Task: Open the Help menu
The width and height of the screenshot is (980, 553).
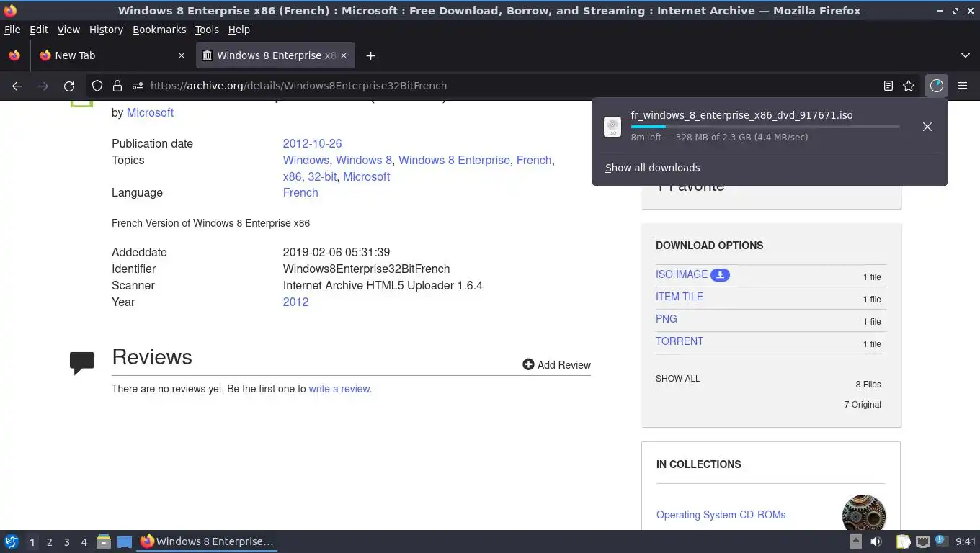Action: 239,30
